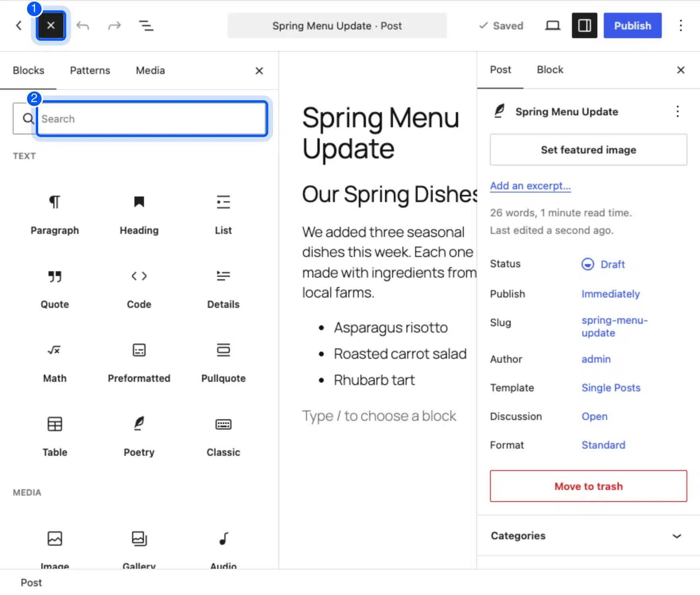Toggle the block inserter close button
This screenshot has height=595, width=700.
click(x=51, y=26)
